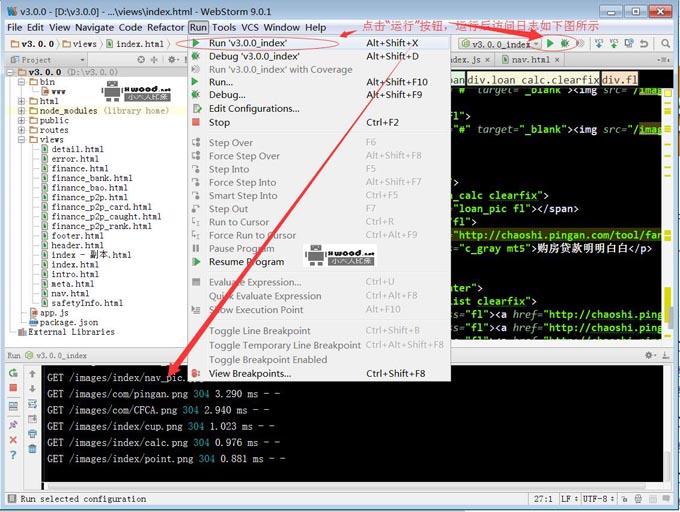Screen dimensions: 680x512
Task: Click the collapse all icon in Project panel
Action: coord(154,59)
